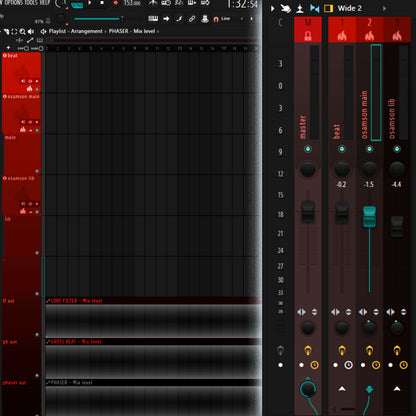Click the playlist select-region icon
Viewport: 416px width, 416px height.
(x=14, y=32)
